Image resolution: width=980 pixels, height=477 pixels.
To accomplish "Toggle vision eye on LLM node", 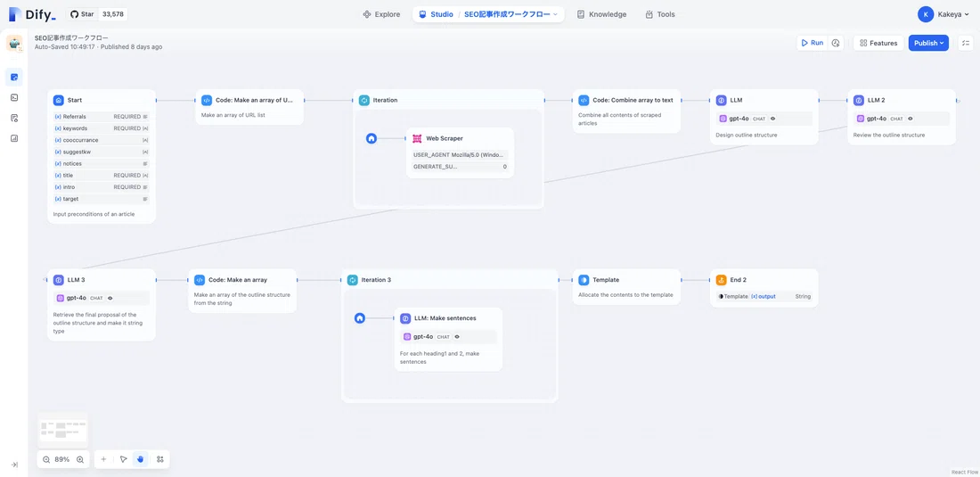I will tap(773, 119).
